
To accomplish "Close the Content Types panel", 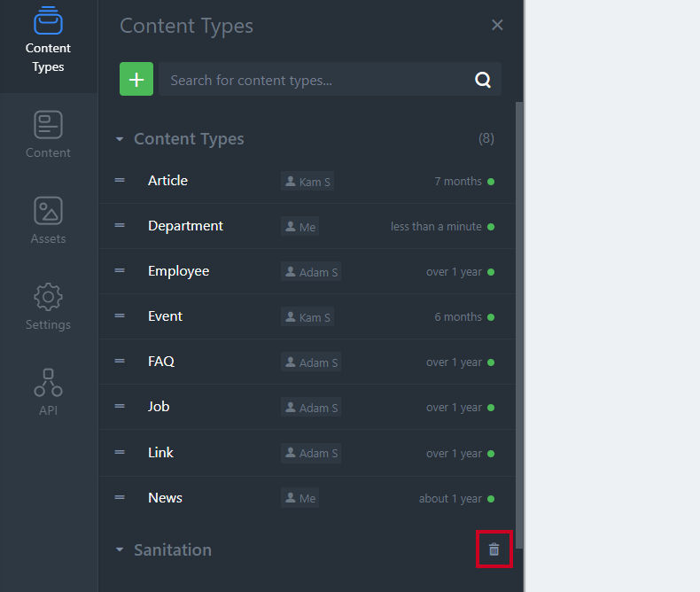I will pyautogui.click(x=497, y=25).
